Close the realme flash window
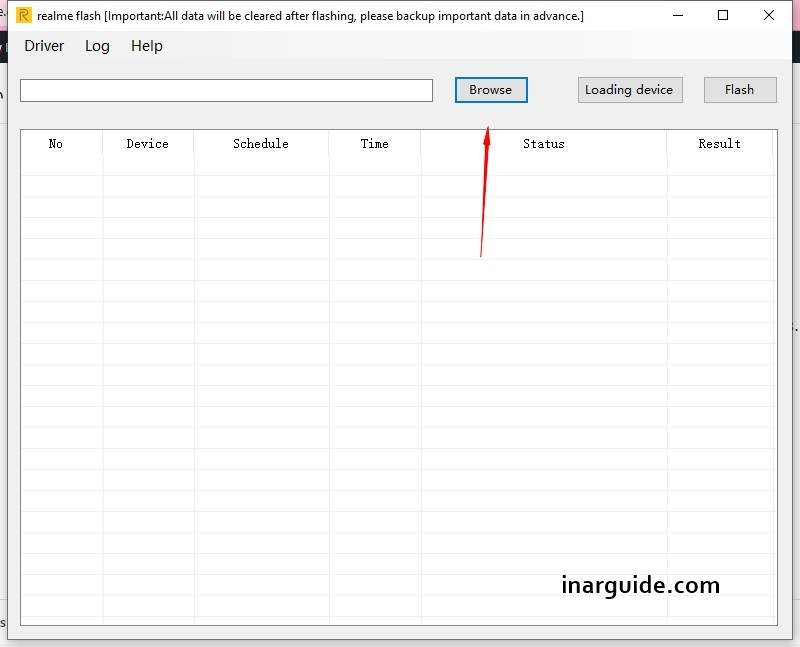 [769, 15]
